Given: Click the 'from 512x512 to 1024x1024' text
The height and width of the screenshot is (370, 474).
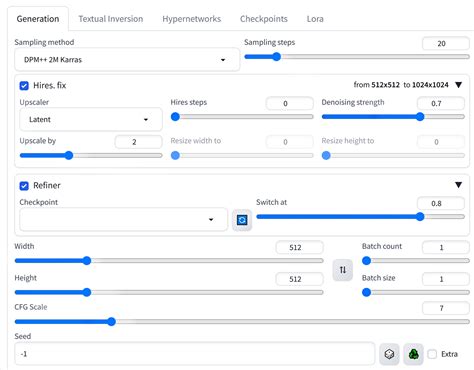Looking at the screenshot, I should coord(401,85).
